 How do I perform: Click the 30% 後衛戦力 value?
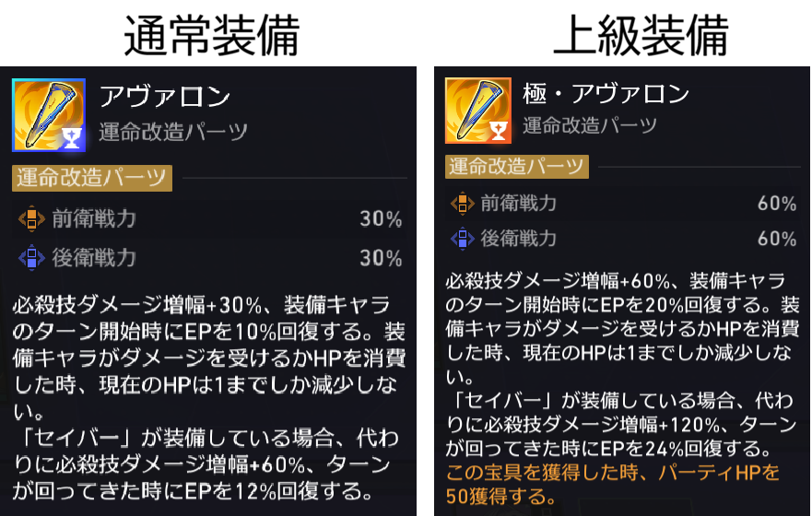click(382, 258)
